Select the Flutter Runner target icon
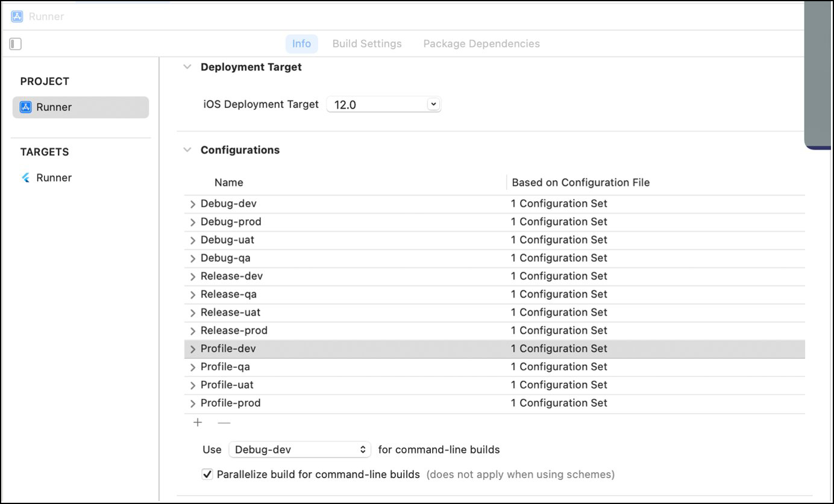Viewport: 834px width, 504px height. (x=25, y=178)
